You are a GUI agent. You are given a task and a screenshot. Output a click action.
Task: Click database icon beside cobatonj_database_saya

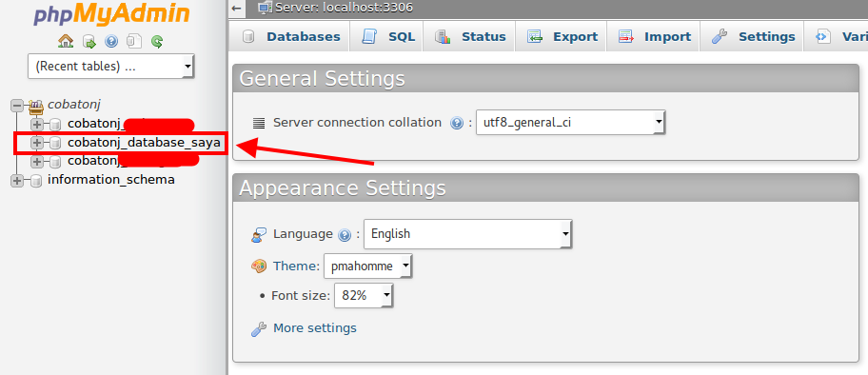[x=55, y=144]
